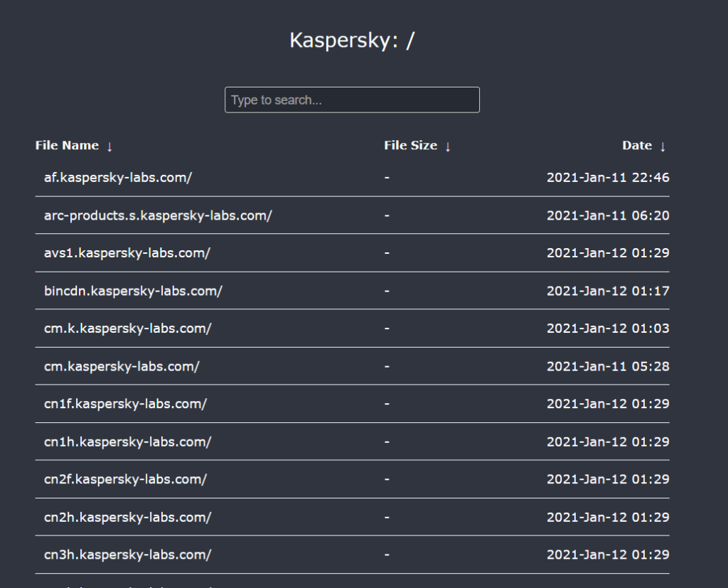This screenshot has height=588, width=728.
Task: Navigate into cm.kaspersky-labs.com directory
Action: (122, 366)
